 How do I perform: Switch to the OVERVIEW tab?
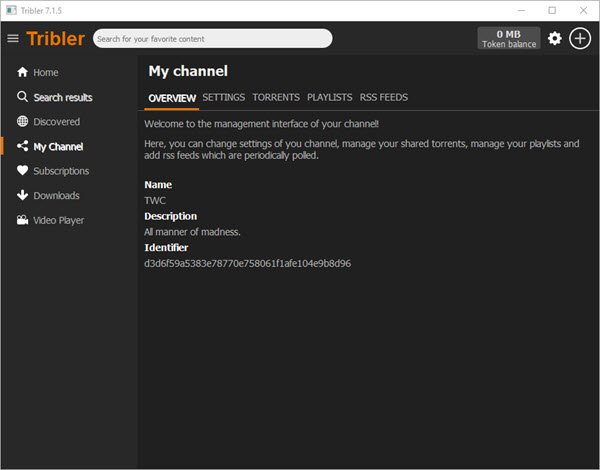pos(172,98)
